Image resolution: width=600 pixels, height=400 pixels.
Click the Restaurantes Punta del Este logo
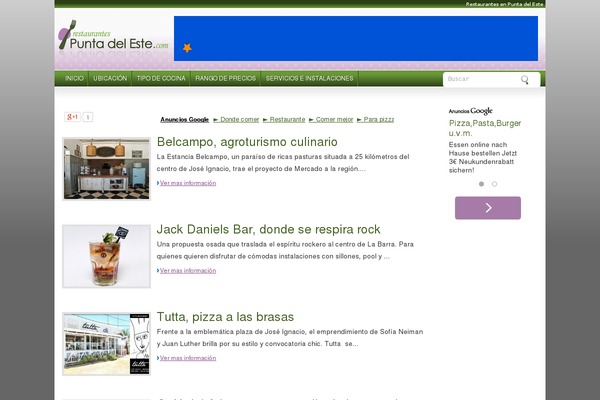113,36
